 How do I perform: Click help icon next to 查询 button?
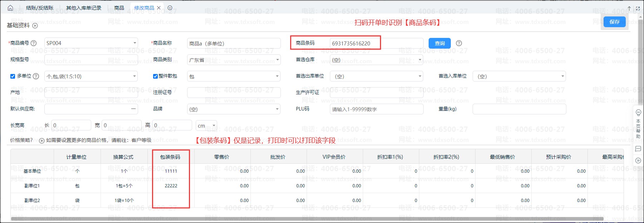pos(459,43)
